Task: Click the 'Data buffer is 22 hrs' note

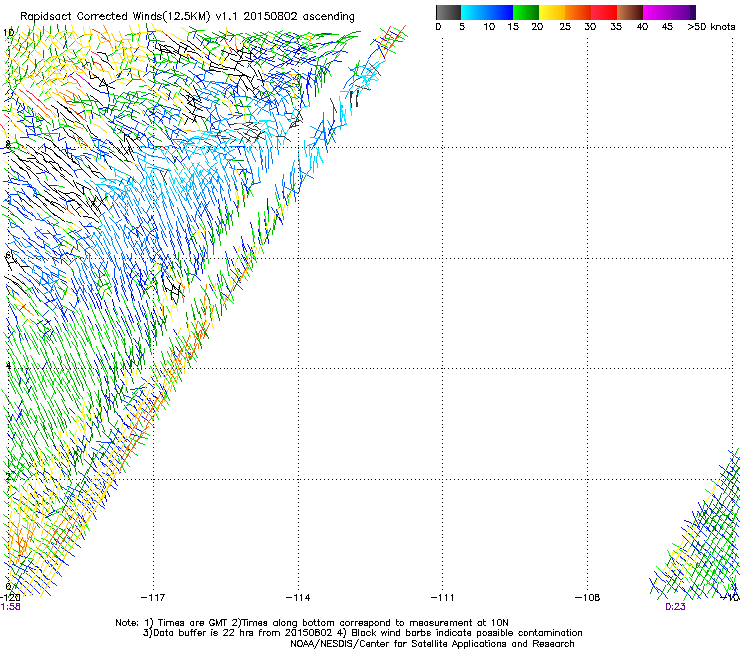Action: (237, 633)
